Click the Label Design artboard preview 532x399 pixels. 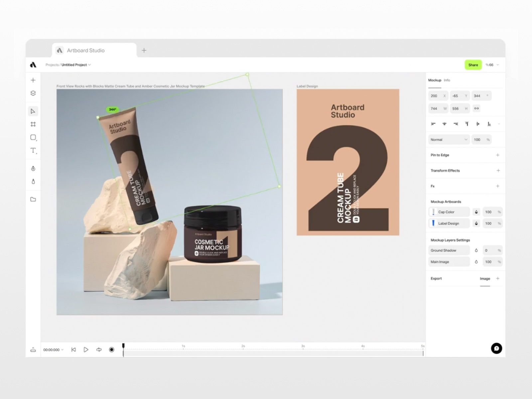(348, 162)
